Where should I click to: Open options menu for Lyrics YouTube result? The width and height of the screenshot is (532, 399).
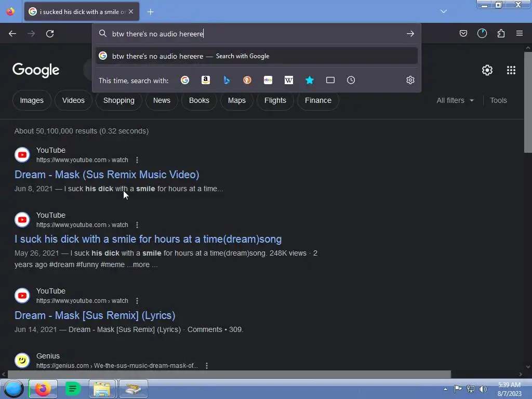[137, 301]
